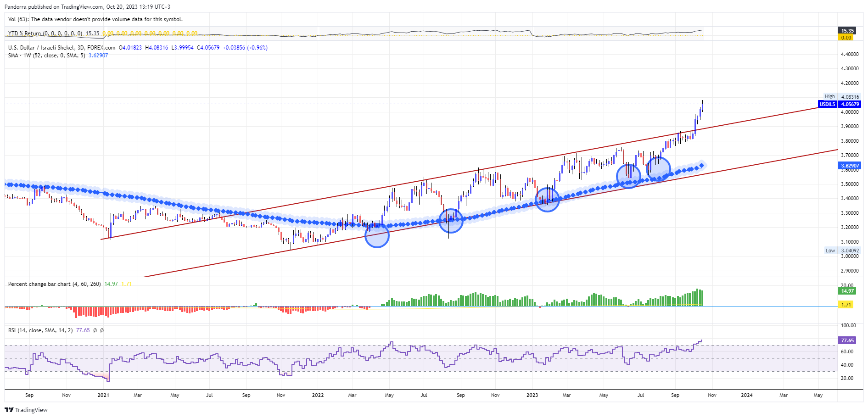Click the yellow 1.71 axis tag
The image size is (868, 418).
click(x=846, y=305)
